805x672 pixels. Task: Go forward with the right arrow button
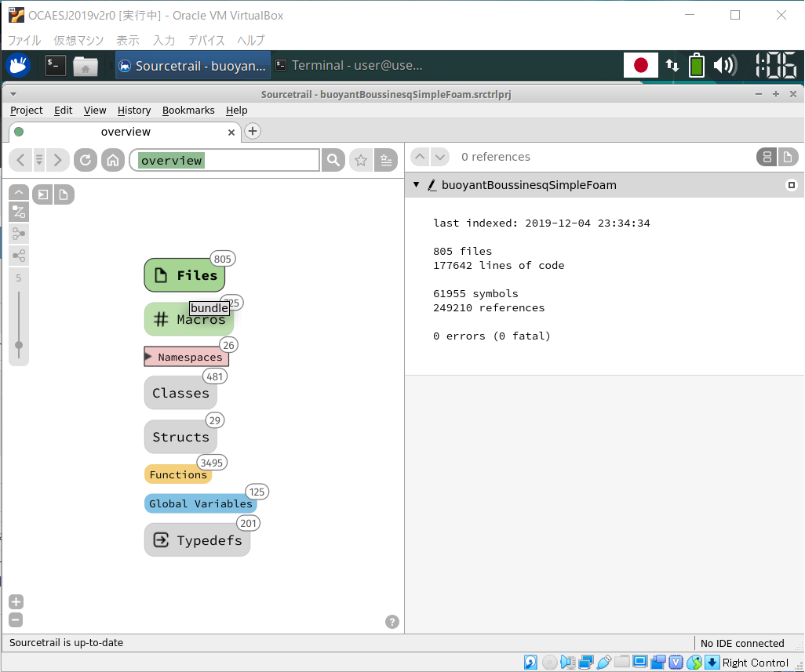point(57,161)
